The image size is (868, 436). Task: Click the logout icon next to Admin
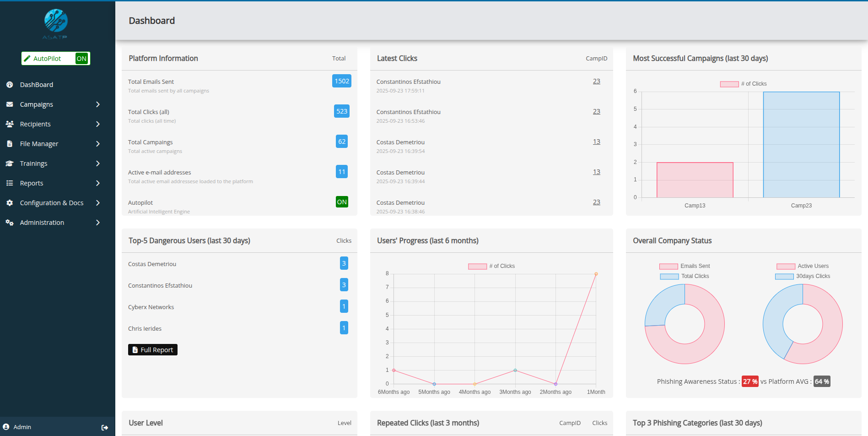click(x=105, y=427)
